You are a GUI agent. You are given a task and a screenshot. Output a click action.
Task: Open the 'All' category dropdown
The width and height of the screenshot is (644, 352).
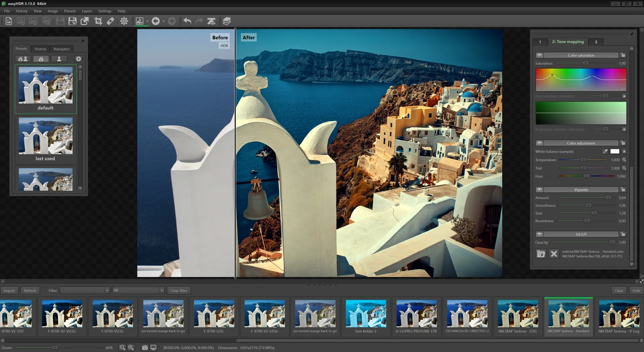pyautogui.click(x=161, y=290)
